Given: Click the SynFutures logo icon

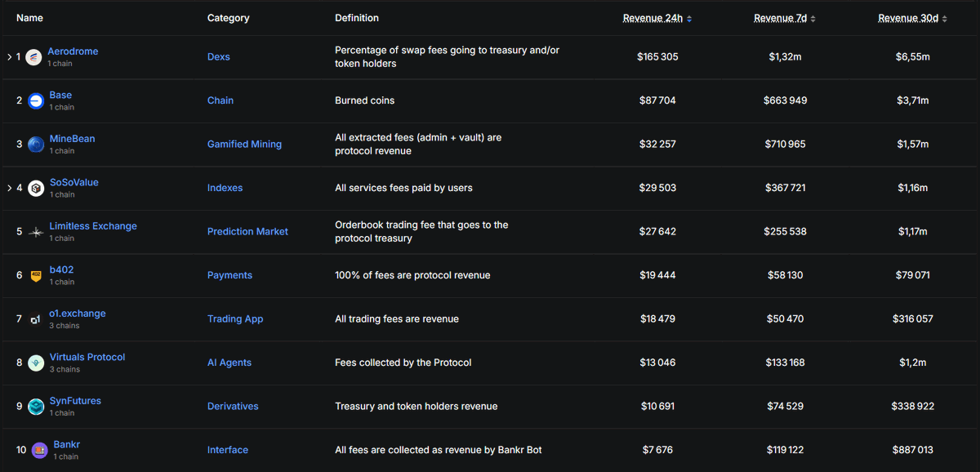Looking at the screenshot, I should click(36, 407).
